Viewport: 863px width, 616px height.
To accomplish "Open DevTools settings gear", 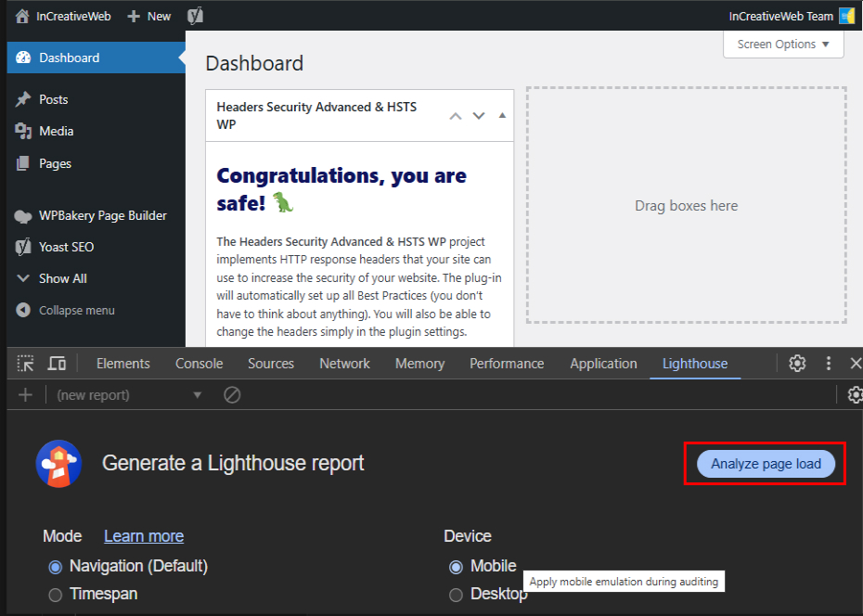I will pos(797,364).
